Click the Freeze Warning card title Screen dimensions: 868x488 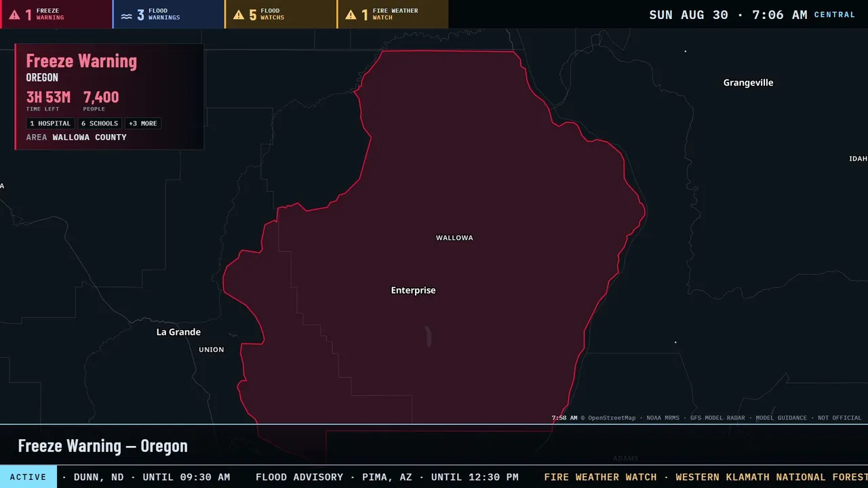pyautogui.click(x=81, y=61)
